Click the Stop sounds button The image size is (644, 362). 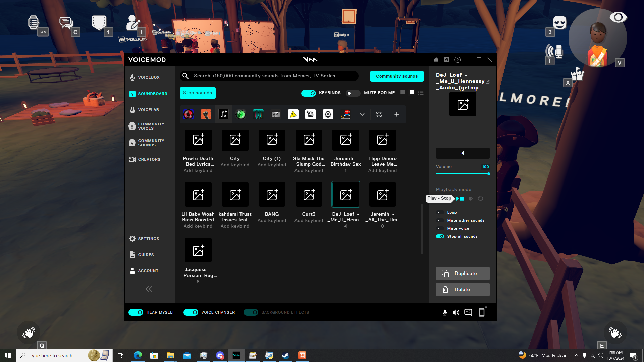198,93
